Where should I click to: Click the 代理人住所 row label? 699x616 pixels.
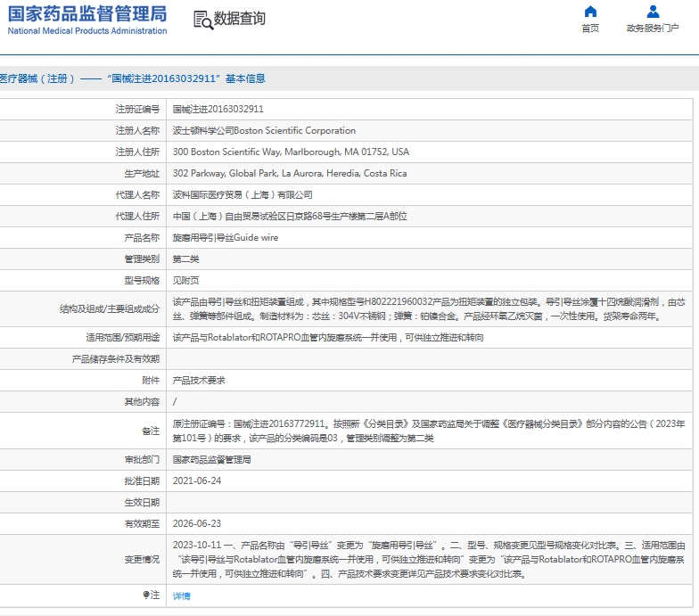pos(137,216)
